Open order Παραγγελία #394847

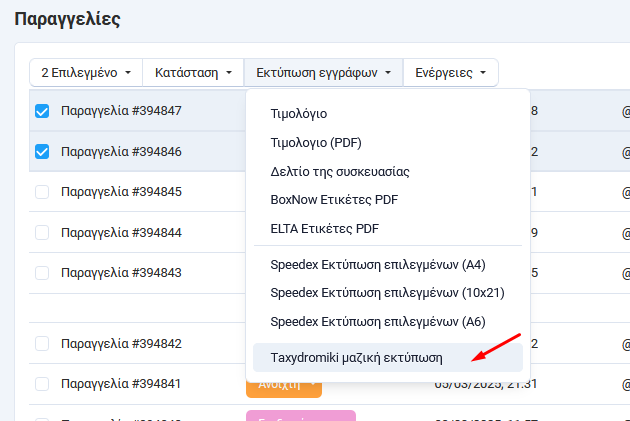pos(121,111)
